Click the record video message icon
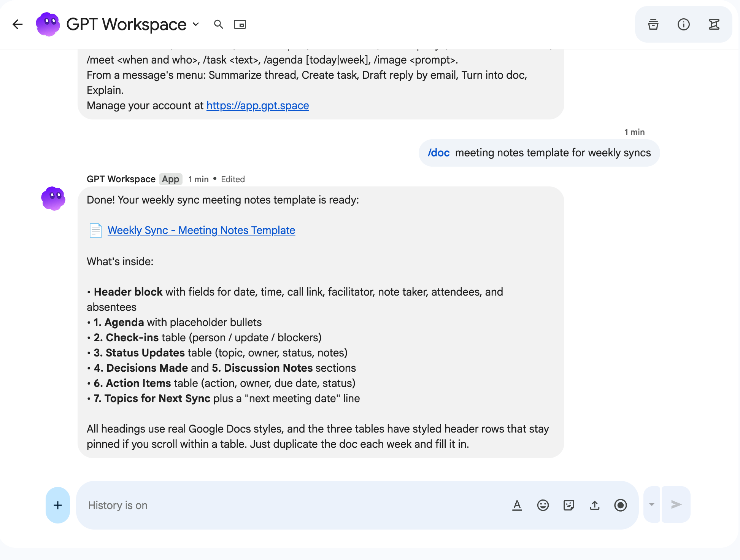 point(621,505)
